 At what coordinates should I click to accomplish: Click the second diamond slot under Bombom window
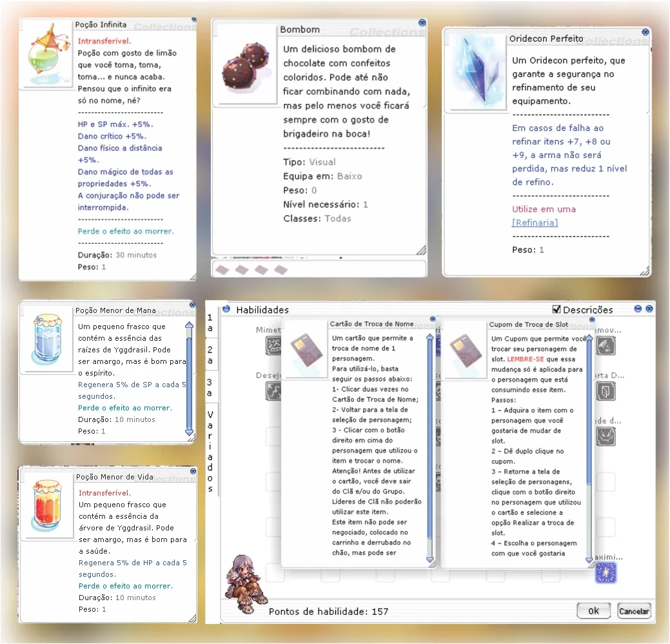coord(242,269)
